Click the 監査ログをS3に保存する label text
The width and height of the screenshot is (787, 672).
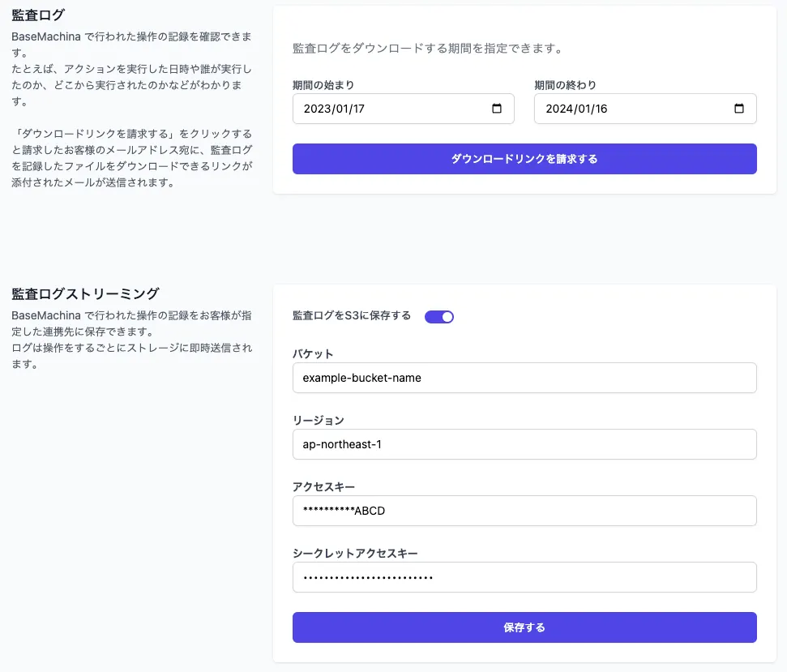point(352,315)
